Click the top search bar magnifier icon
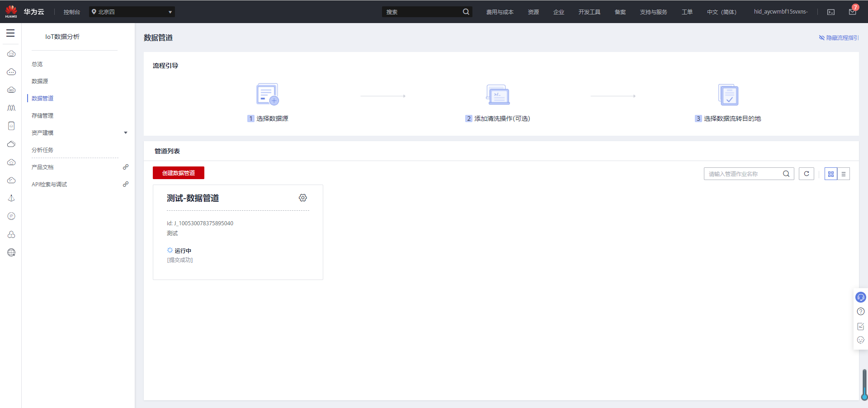868x408 pixels. 466,12
